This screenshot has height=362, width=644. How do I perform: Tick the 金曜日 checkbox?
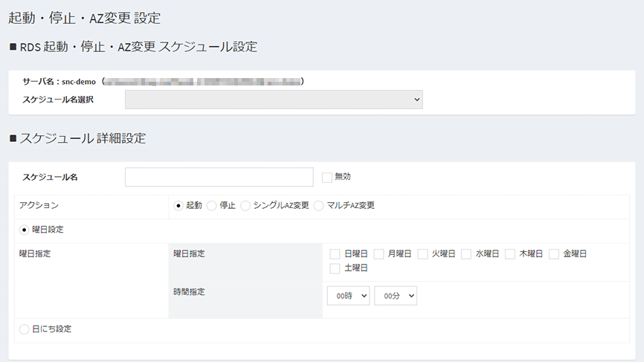(x=554, y=254)
